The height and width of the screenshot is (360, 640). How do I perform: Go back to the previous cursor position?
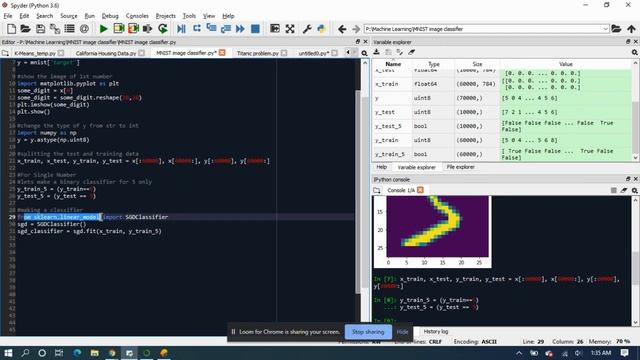point(342,29)
